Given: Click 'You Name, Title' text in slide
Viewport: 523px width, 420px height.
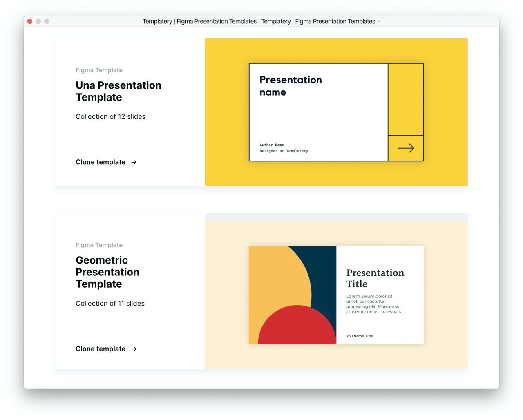Looking at the screenshot, I should coord(360,336).
